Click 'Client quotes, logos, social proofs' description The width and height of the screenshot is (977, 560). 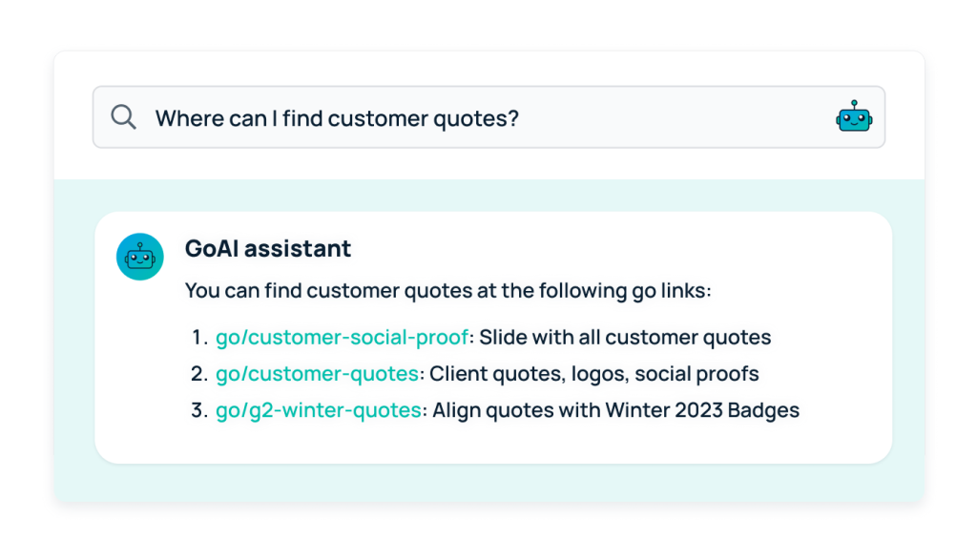(593, 374)
